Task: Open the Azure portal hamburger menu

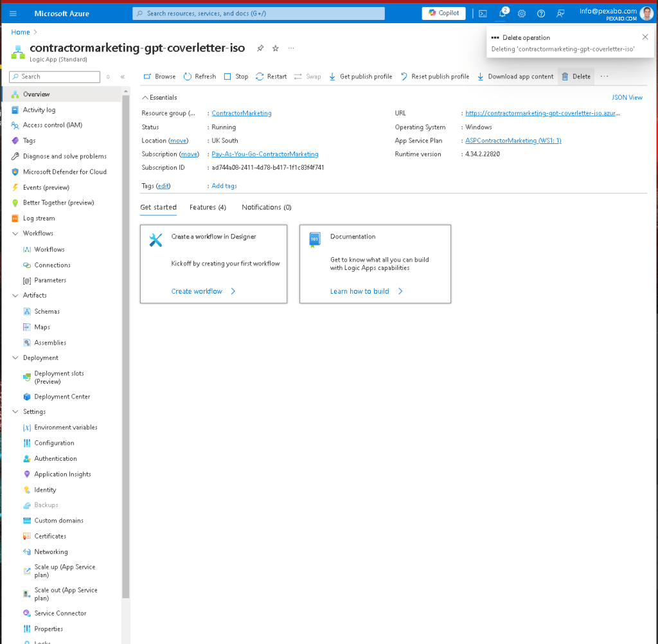Action: point(13,13)
